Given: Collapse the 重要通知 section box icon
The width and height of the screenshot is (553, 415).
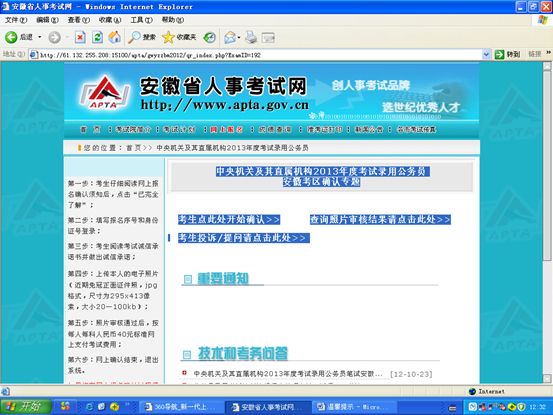Looking at the screenshot, I should (x=188, y=279).
